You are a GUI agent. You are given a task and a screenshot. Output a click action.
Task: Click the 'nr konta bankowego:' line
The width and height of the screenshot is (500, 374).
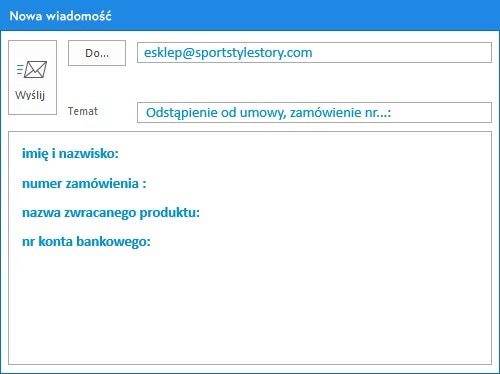tap(86, 242)
